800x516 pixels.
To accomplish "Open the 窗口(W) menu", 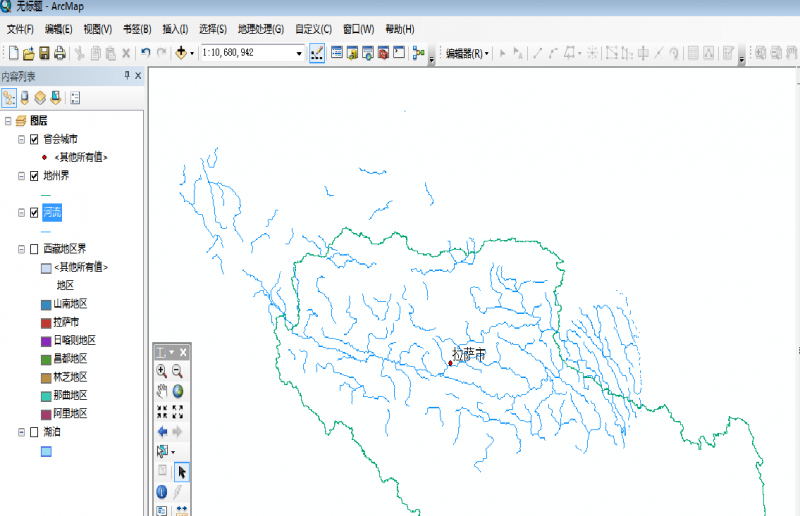I will point(358,29).
